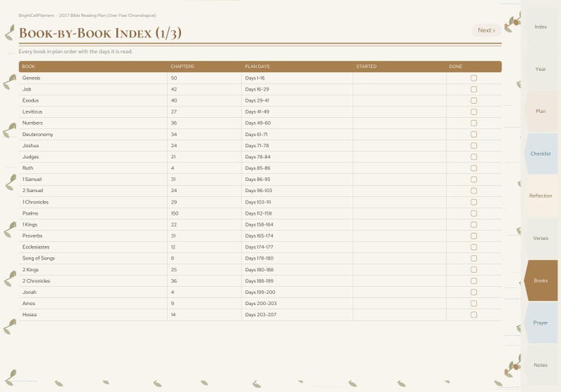Screen dimensions: 561x392
Task: Mark Joshua as done
Action: click(473, 145)
